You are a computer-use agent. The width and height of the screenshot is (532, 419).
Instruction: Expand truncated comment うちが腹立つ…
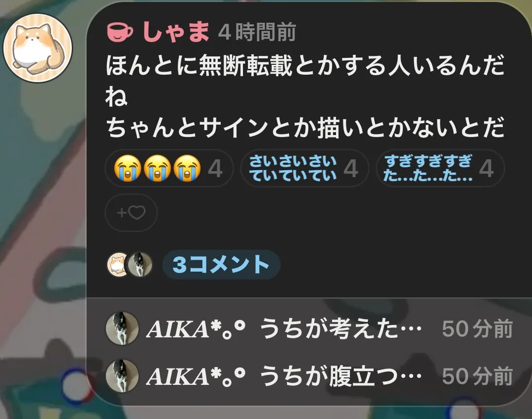340,376
